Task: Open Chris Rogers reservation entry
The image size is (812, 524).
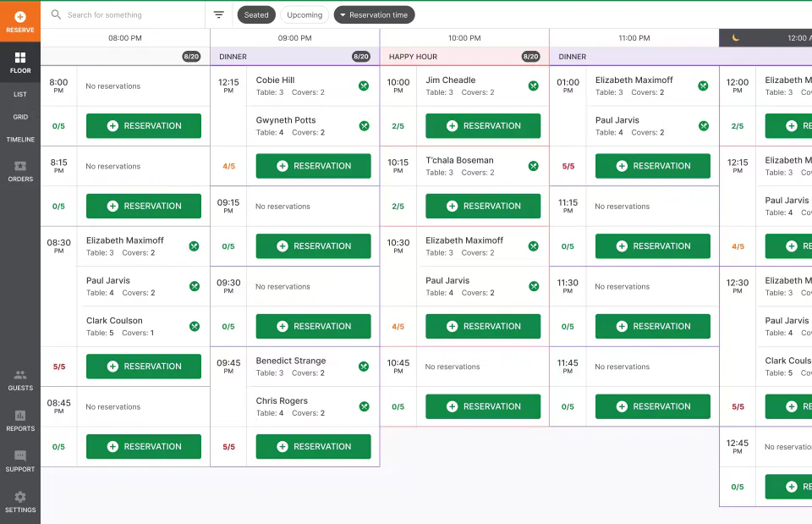Action: [x=313, y=407]
